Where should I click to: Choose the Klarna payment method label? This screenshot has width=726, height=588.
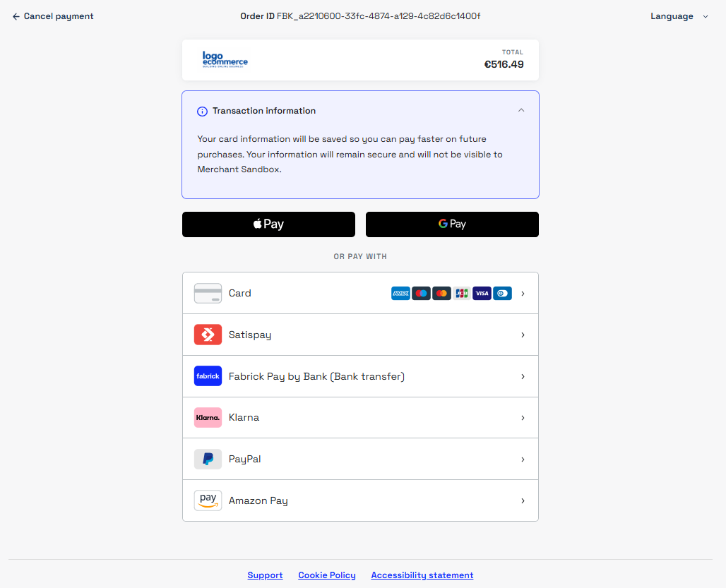click(x=244, y=418)
